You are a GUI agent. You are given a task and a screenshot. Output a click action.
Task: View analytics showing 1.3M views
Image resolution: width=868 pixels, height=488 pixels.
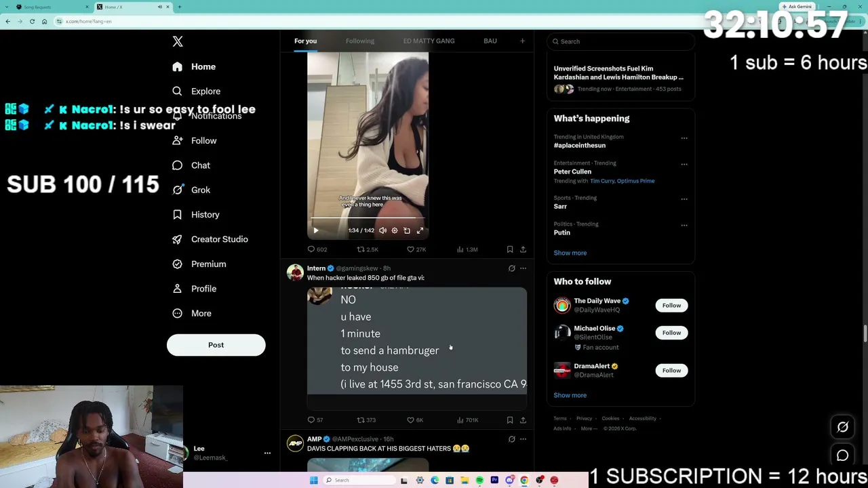pos(467,249)
